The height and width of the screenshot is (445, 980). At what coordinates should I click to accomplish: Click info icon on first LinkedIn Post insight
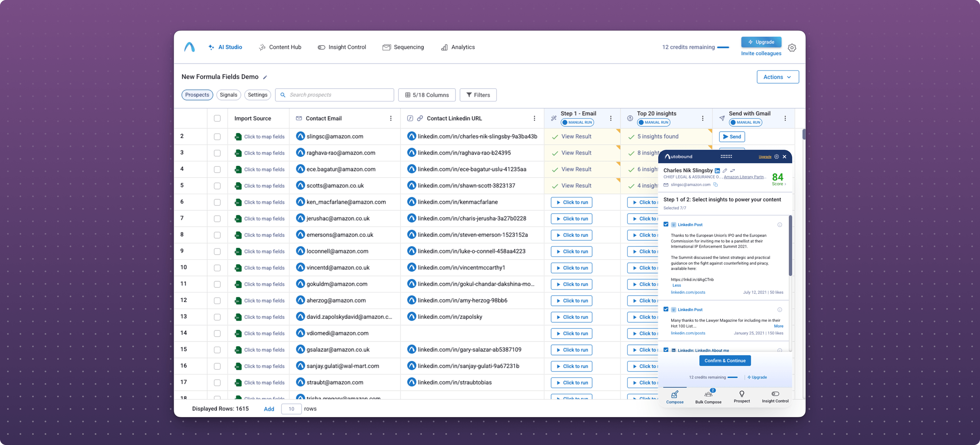[x=780, y=225]
